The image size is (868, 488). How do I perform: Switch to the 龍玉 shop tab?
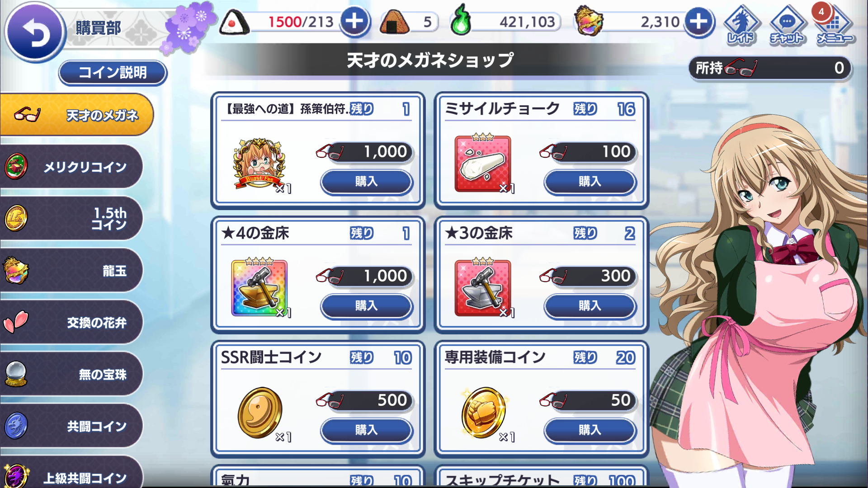click(71, 270)
